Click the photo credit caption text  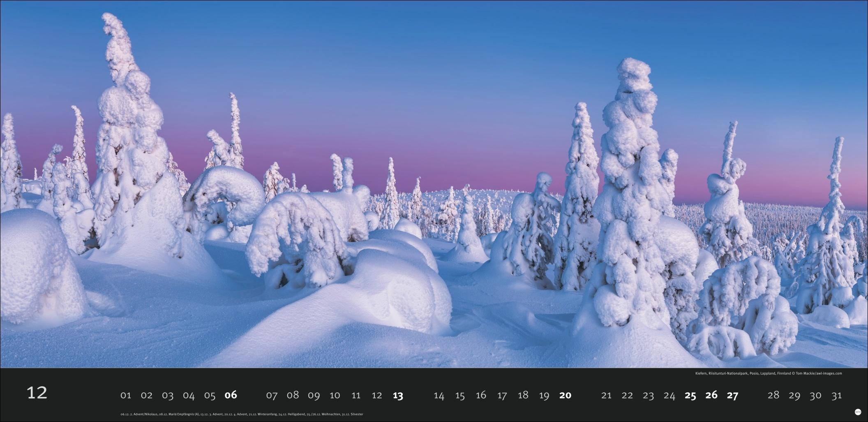click(x=769, y=373)
